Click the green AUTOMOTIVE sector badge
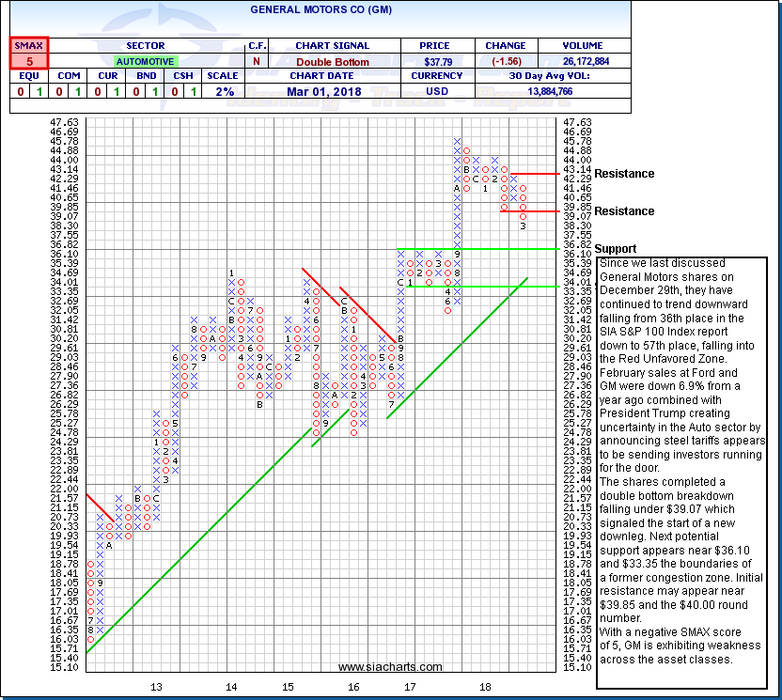 pyautogui.click(x=145, y=60)
